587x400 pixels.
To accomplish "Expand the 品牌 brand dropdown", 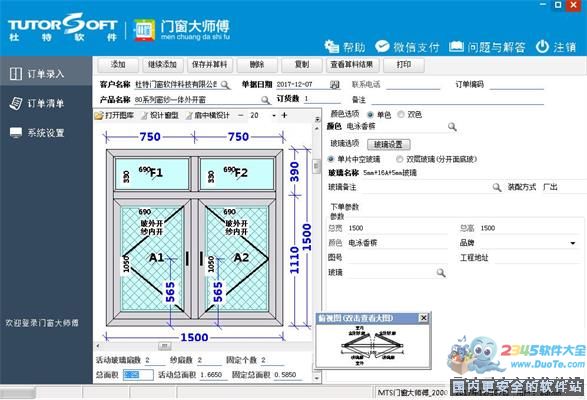I will tap(572, 243).
